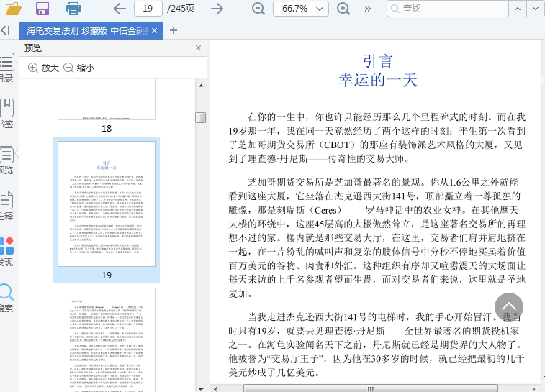Click the open file folder icon
Viewport: 545px width, 392px height.
point(13,9)
